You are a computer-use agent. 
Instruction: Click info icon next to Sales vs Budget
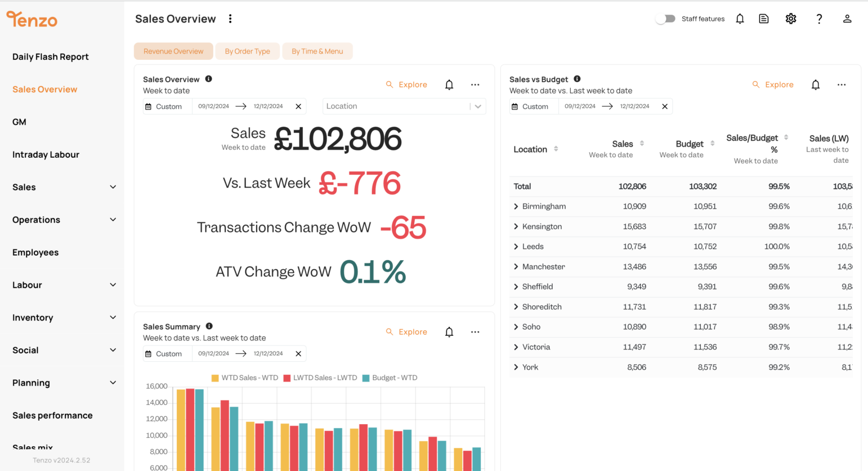click(x=577, y=79)
